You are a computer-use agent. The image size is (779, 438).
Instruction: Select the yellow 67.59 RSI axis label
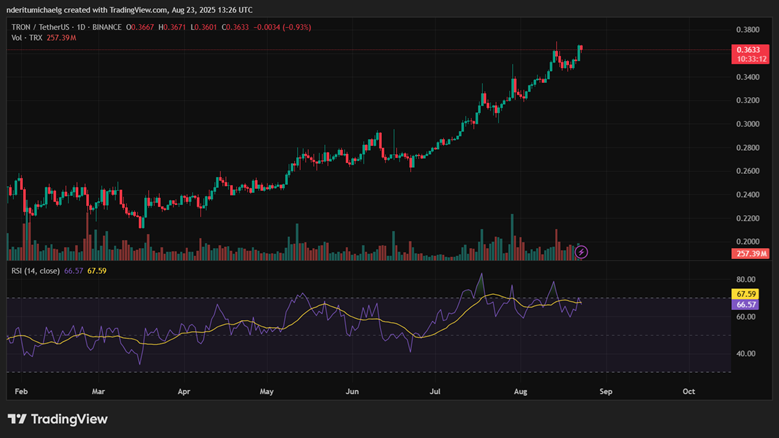point(746,294)
